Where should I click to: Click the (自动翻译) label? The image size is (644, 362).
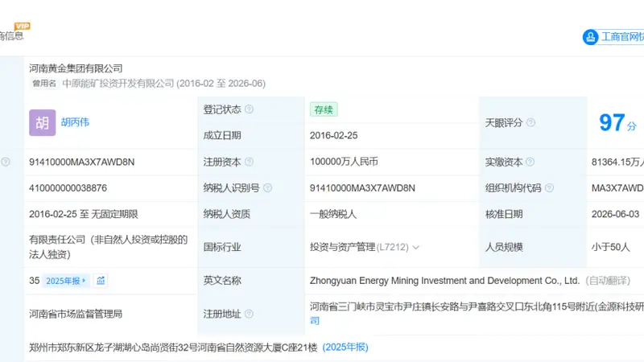(608, 281)
